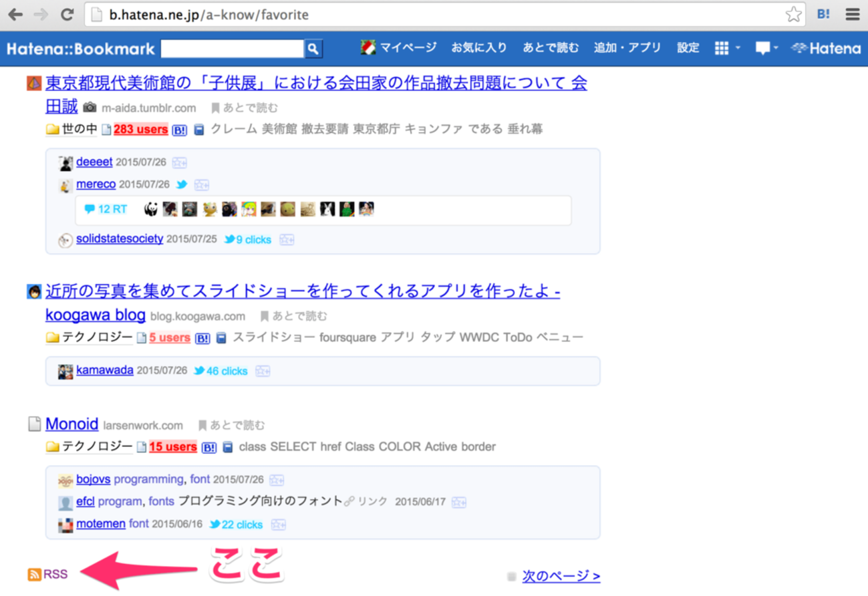Screen dimensions: 868x596
Task: Click the URL address bar
Action: 444,14
